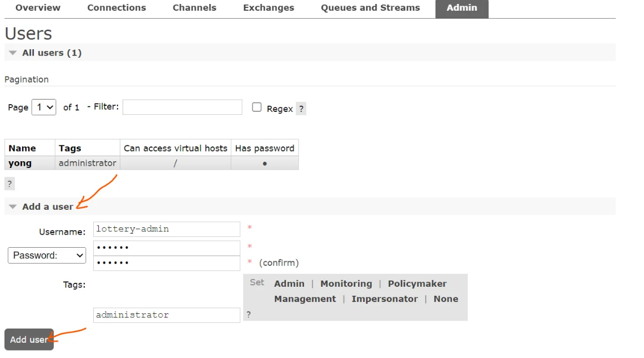This screenshot has width=644, height=358.
Task: Choose the Impersonator tag option
Action: click(x=384, y=299)
